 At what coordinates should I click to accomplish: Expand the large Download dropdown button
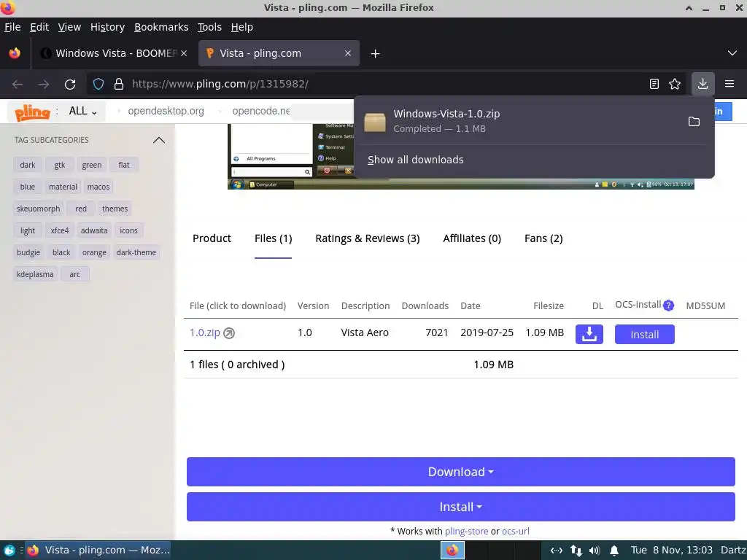click(461, 472)
